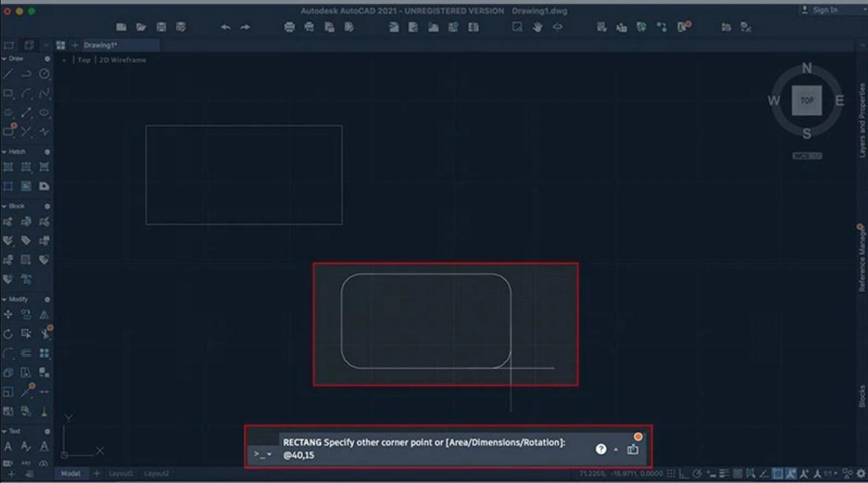
Task: Select the Arc tool
Action: click(x=26, y=93)
